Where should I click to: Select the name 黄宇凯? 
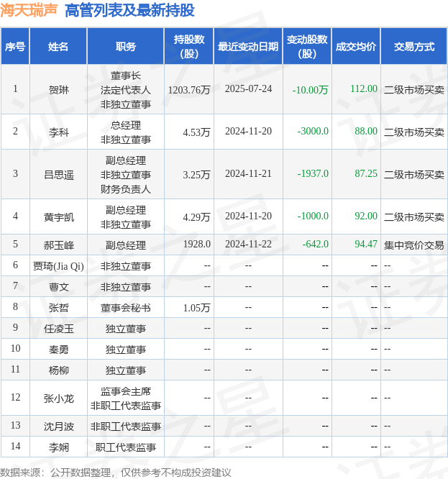59,217
